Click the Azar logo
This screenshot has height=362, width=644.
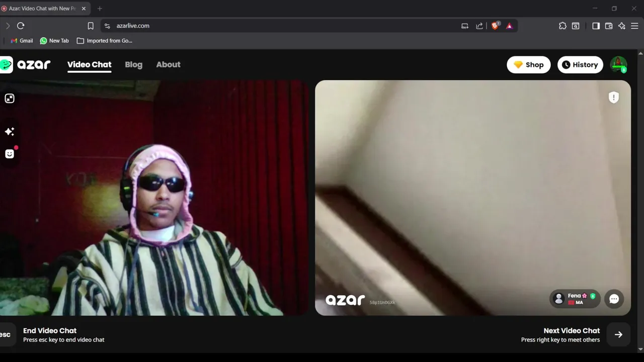26,64
